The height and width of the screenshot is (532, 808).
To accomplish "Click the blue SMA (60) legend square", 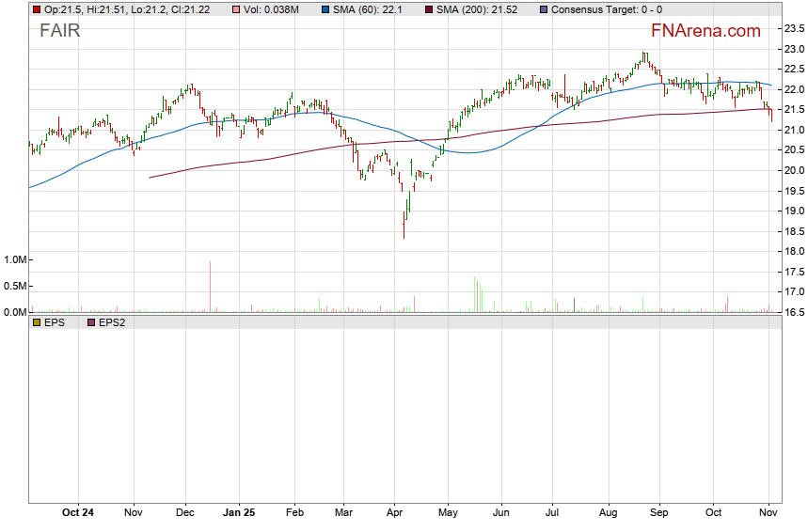I will 325,9.
